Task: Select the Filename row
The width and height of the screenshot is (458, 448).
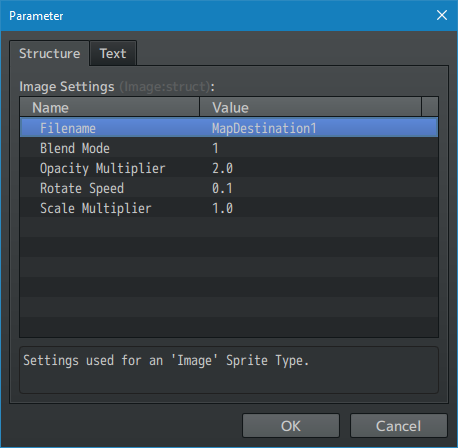Action: 229,128
